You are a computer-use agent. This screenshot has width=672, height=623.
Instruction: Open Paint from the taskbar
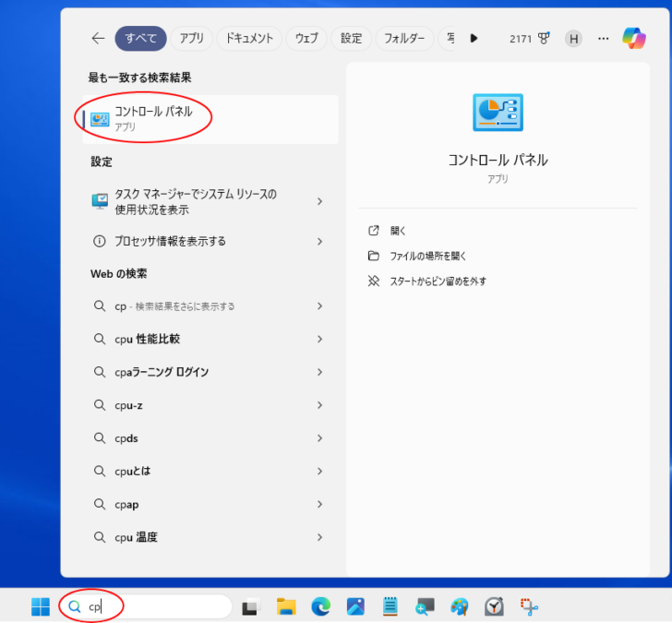click(460, 606)
